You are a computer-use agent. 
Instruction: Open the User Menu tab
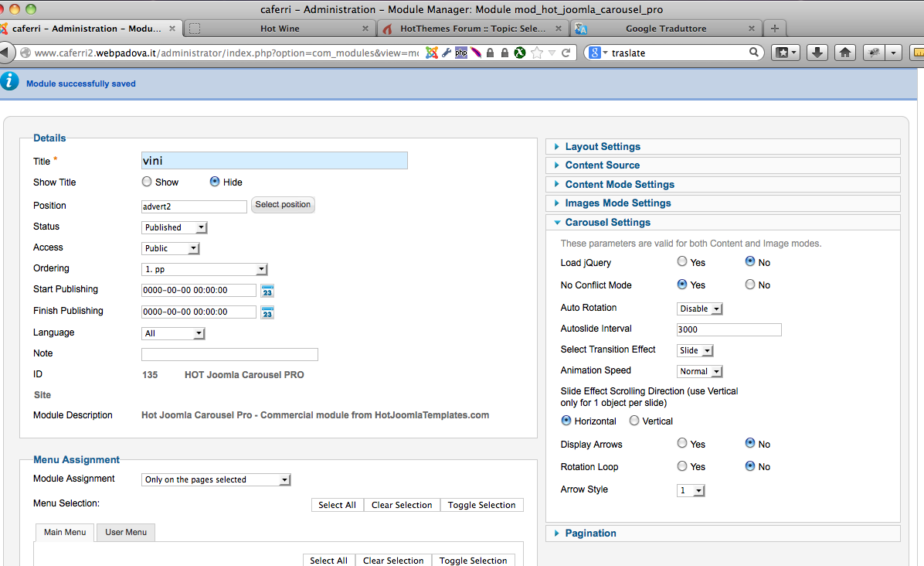click(126, 533)
